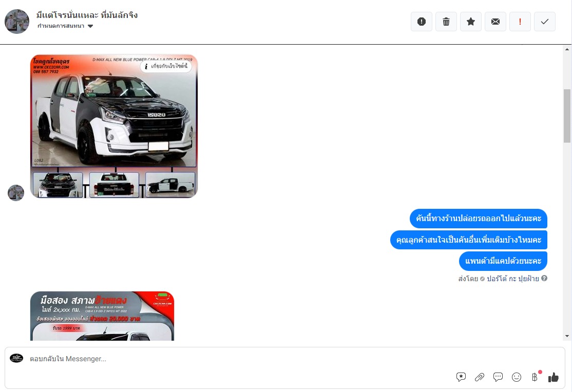Open the มือสอง สภาพป้ายแดง ad image
Image resolution: width=572 pixels, height=392 pixels.
[102, 316]
